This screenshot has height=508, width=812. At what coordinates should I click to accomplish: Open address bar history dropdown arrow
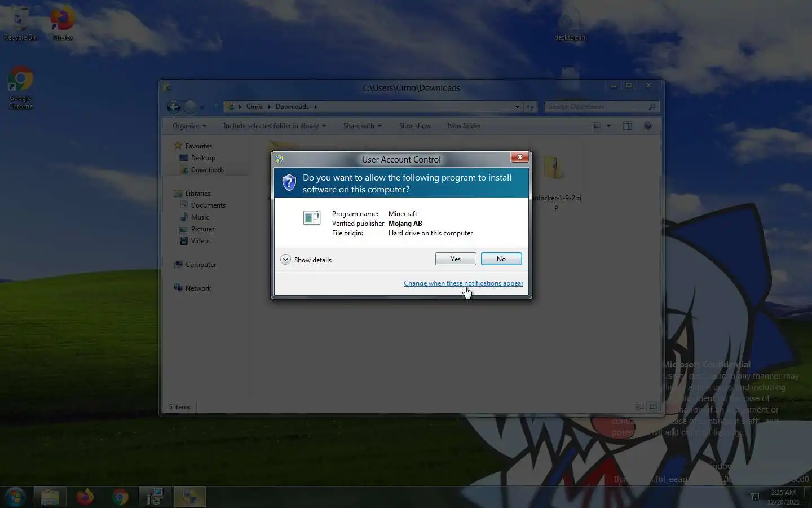point(517,107)
